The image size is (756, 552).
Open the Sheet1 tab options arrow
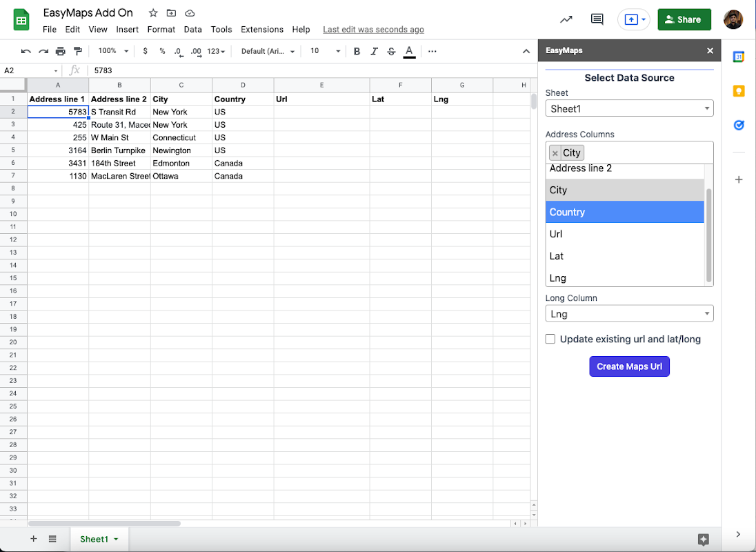[116, 540]
